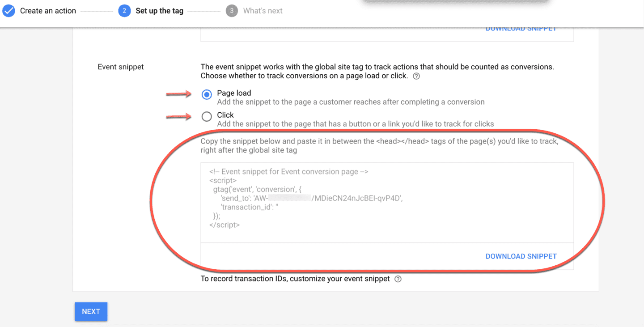
Task: Open help icon after 'page load or click'
Action: 416,76
